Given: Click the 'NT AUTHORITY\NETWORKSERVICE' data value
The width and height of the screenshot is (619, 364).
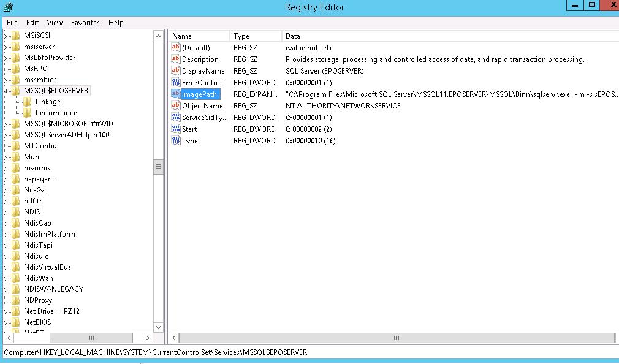Looking at the screenshot, I should [x=343, y=106].
